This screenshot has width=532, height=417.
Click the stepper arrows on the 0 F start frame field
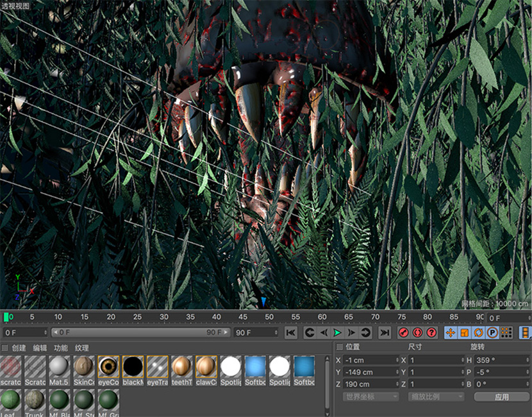(45, 332)
